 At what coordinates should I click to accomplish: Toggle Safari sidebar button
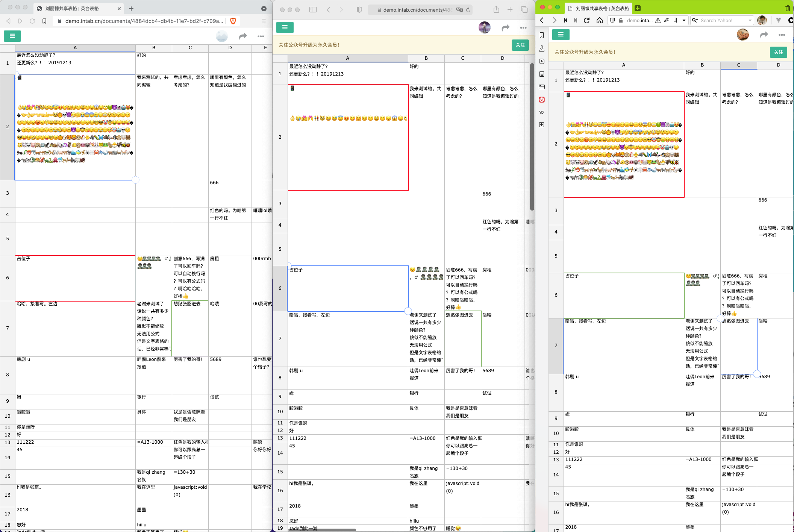[x=313, y=10]
